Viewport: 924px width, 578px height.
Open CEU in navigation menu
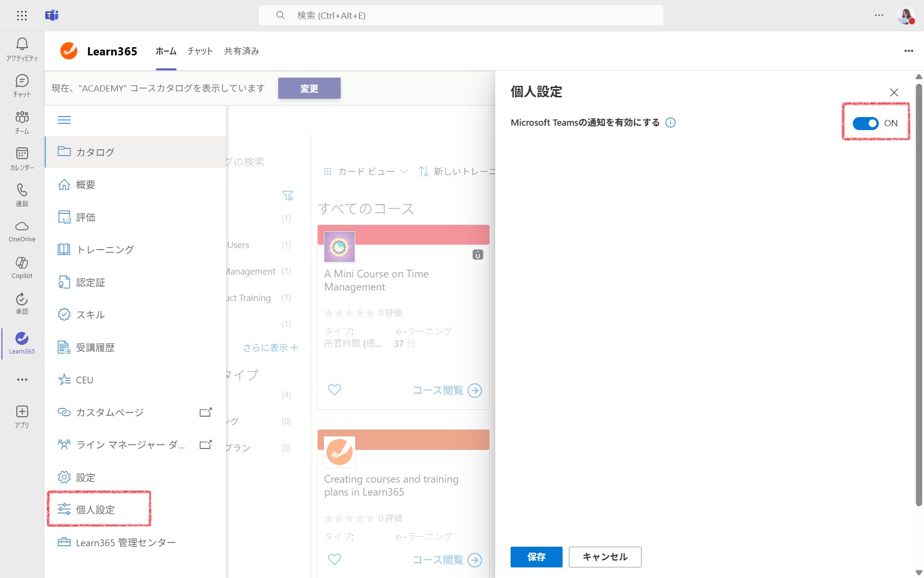[x=136, y=380]
